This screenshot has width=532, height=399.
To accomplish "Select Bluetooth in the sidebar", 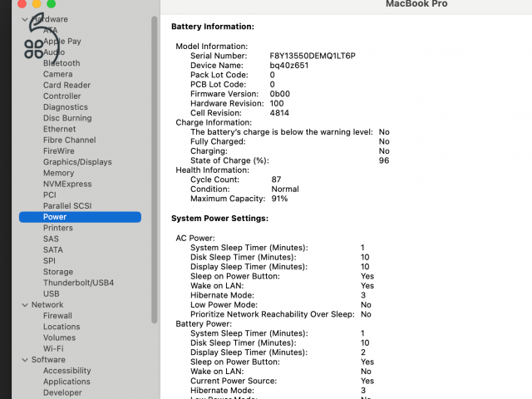I will [62, 63].
